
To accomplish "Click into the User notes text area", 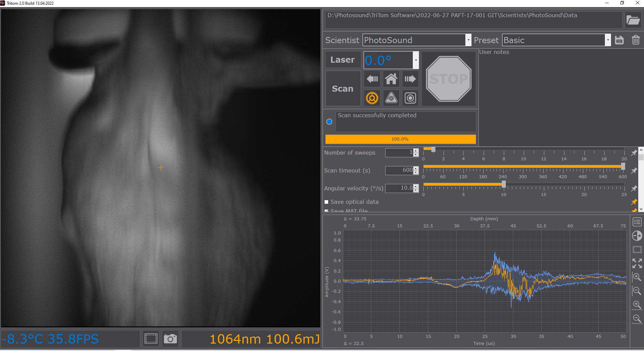I will 561,98.
